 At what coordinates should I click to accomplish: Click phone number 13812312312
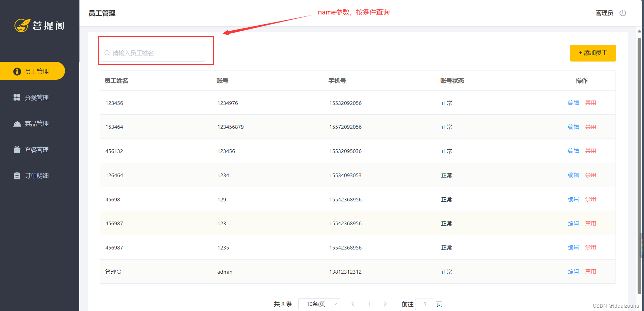[x=345, y=272]
